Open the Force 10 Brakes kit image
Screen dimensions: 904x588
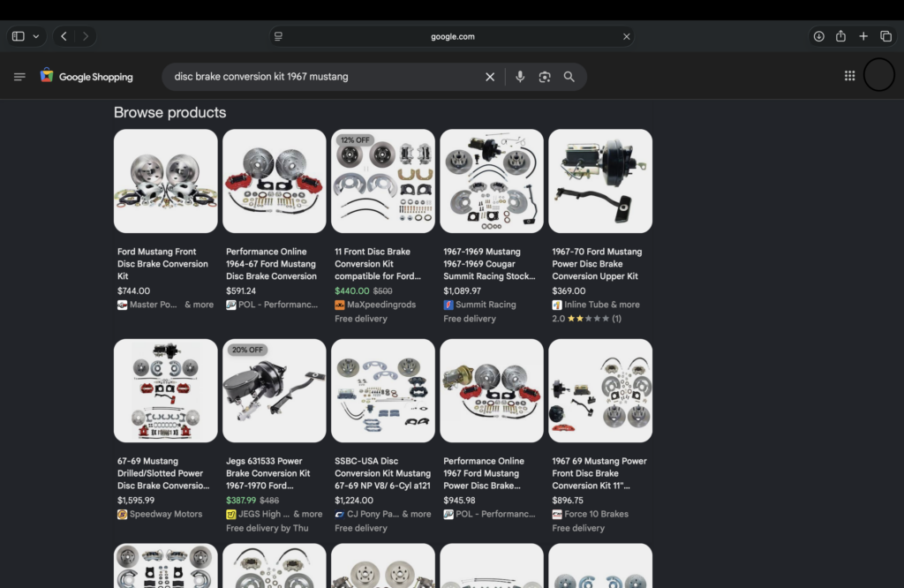coord(600,391)
